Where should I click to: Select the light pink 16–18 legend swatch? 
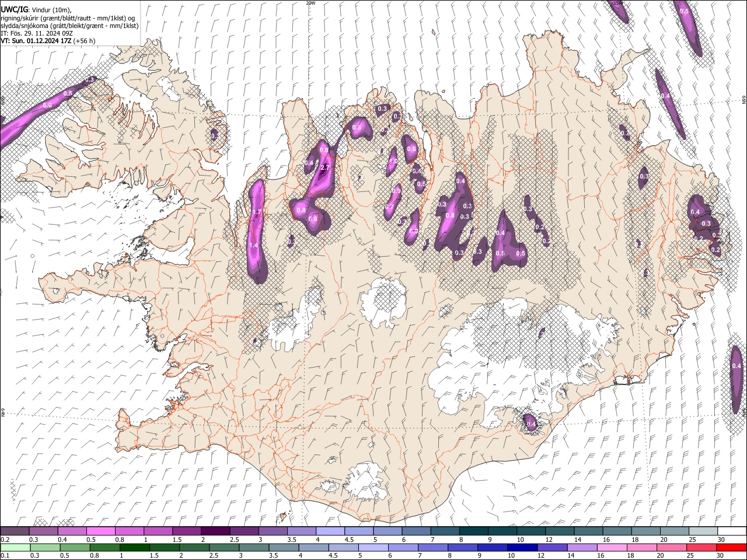pos(612,547)
